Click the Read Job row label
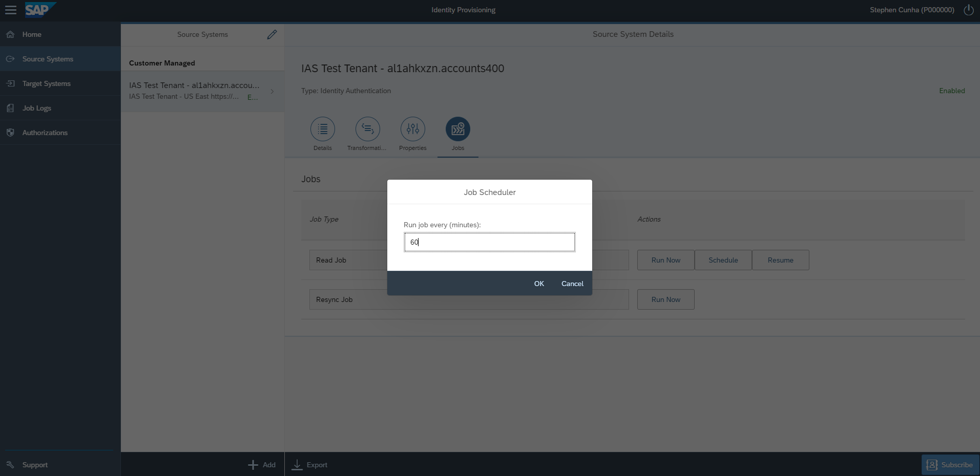980x476 pixels. click(331, 260)
